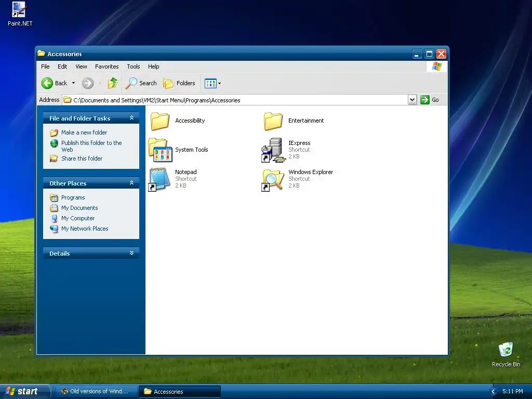The height and width of the screenshot is (399, 532).
Task: Go up one folder level
Action: tap(113, 83)
